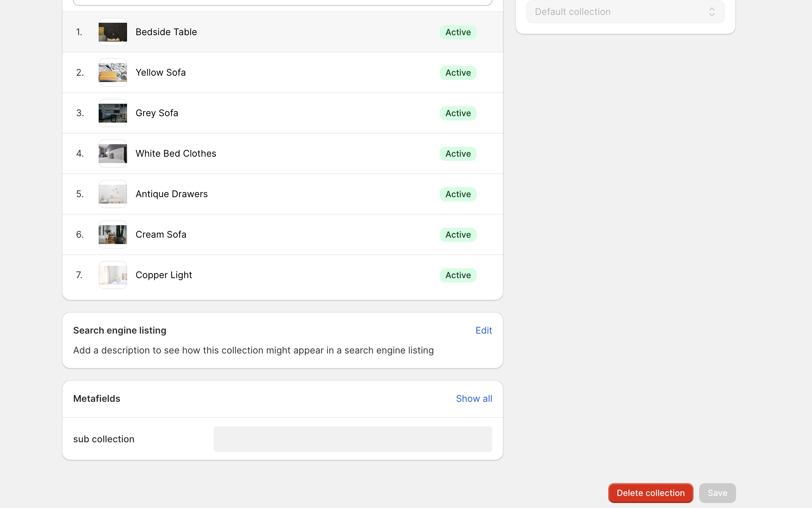Click the stepper chevrons on Default collection selector
Screen dimensions: 812x508
[x=712, y=11]
